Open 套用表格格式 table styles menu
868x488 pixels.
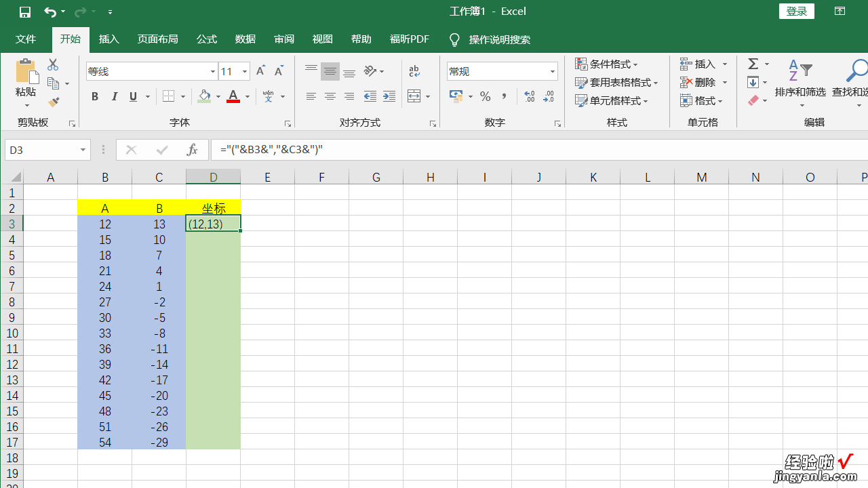pyautogui.click(x=617, y=82)
